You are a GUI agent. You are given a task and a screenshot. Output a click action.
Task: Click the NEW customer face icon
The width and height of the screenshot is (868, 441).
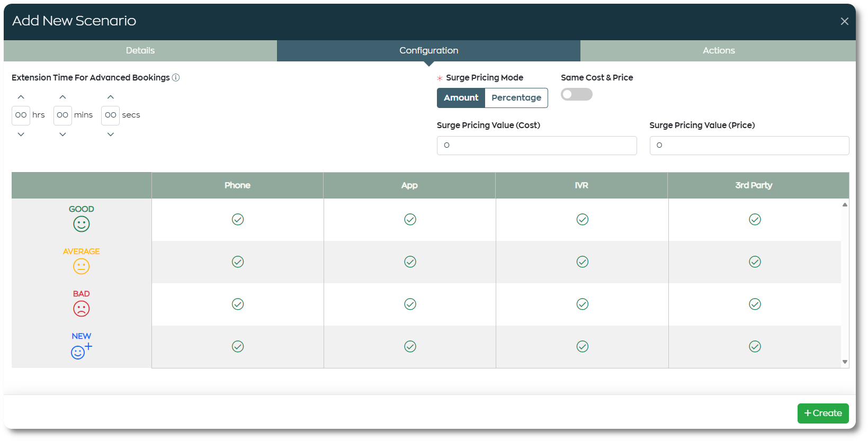(81, 351)
